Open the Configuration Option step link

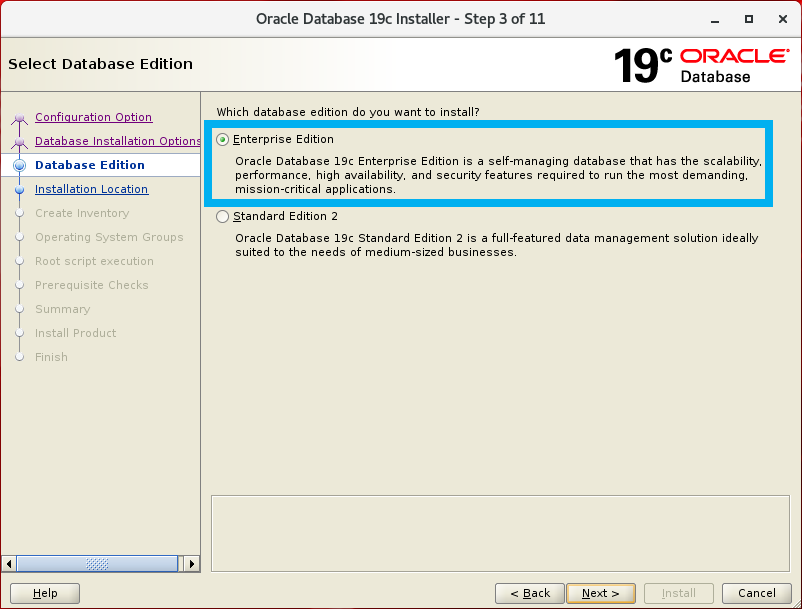(x=93, y=117)
